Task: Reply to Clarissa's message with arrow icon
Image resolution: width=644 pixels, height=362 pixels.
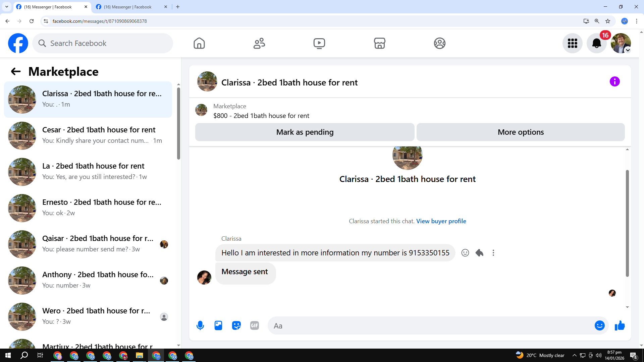Action: (479, 253)
